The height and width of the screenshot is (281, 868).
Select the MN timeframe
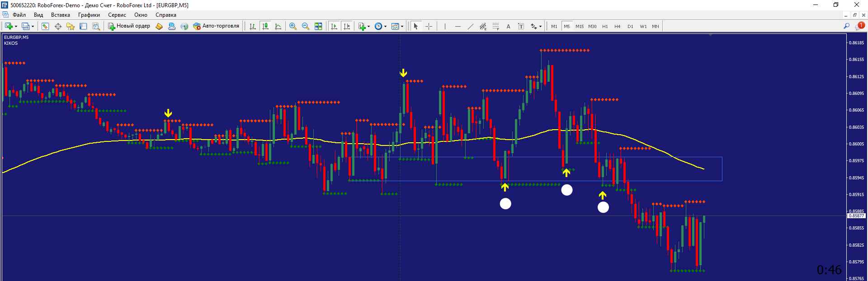(x=656, y=26)
